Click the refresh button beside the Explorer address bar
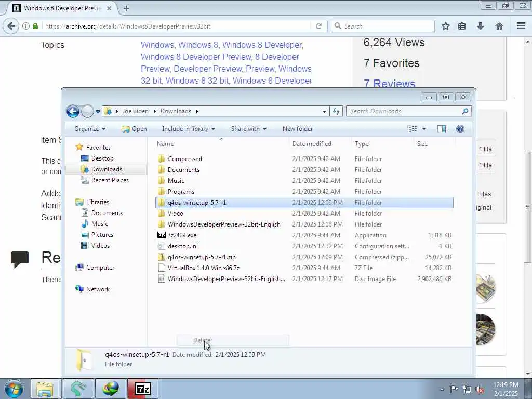 336,111
